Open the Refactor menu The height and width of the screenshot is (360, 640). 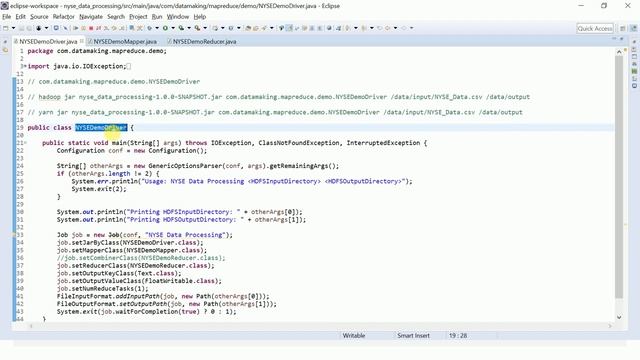(64, 17)
